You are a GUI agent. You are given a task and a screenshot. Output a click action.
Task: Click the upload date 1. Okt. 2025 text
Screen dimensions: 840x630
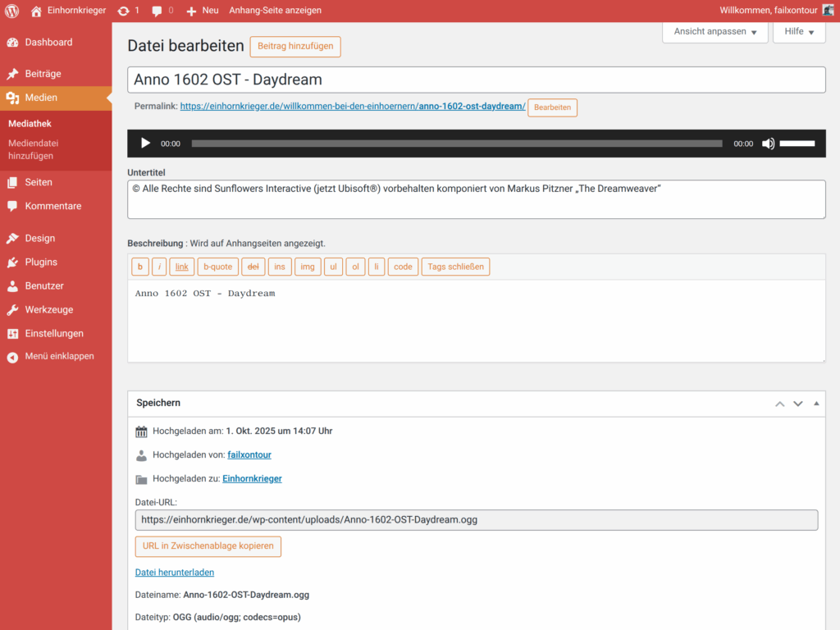pyautogui.click(x=279, y=431)
